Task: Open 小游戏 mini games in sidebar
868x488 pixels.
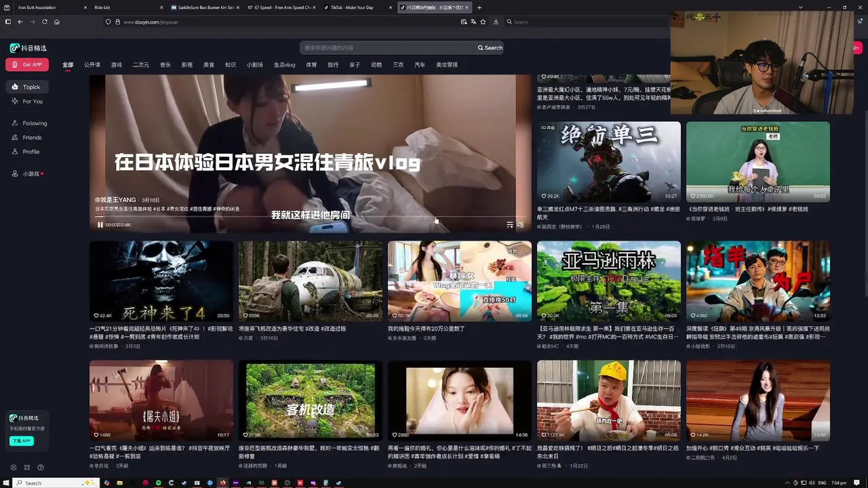Action: [x=27, y=174]
